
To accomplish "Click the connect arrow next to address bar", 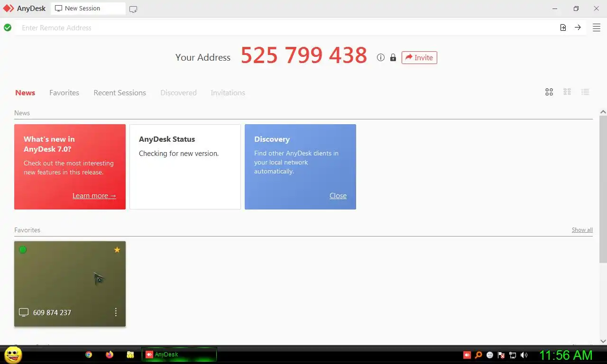I will [x=578, y=27].
